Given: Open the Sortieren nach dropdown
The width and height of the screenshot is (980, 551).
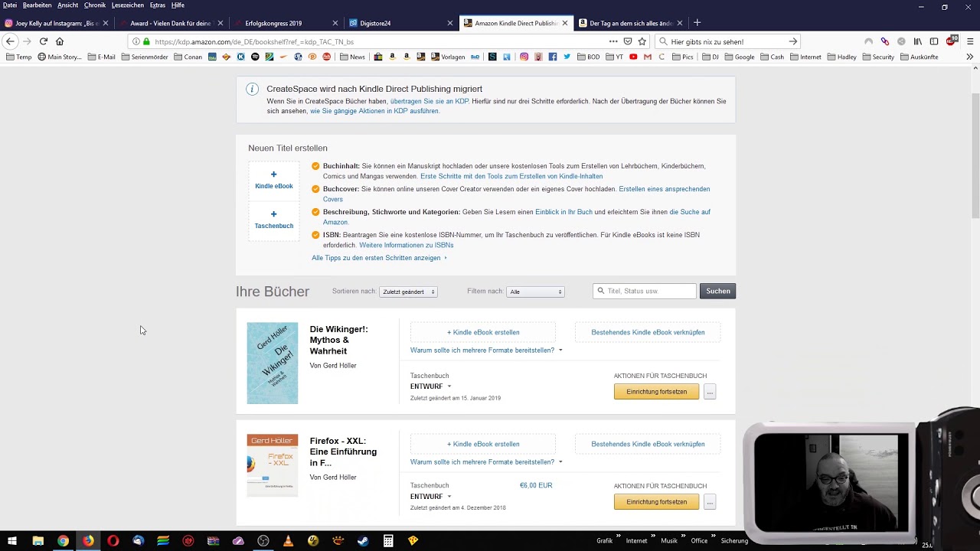Looking at the screenshot, I should [x=408, y=292].
